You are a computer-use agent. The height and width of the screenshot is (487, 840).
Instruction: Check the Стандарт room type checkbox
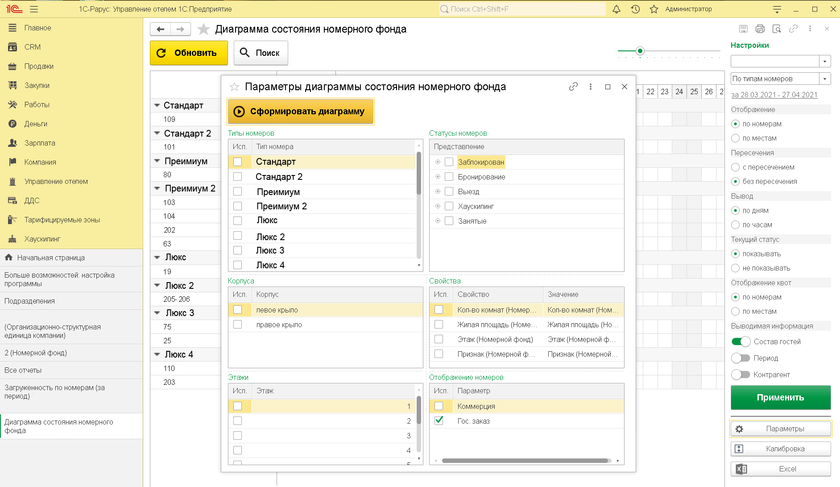click(x=237, y=161)
